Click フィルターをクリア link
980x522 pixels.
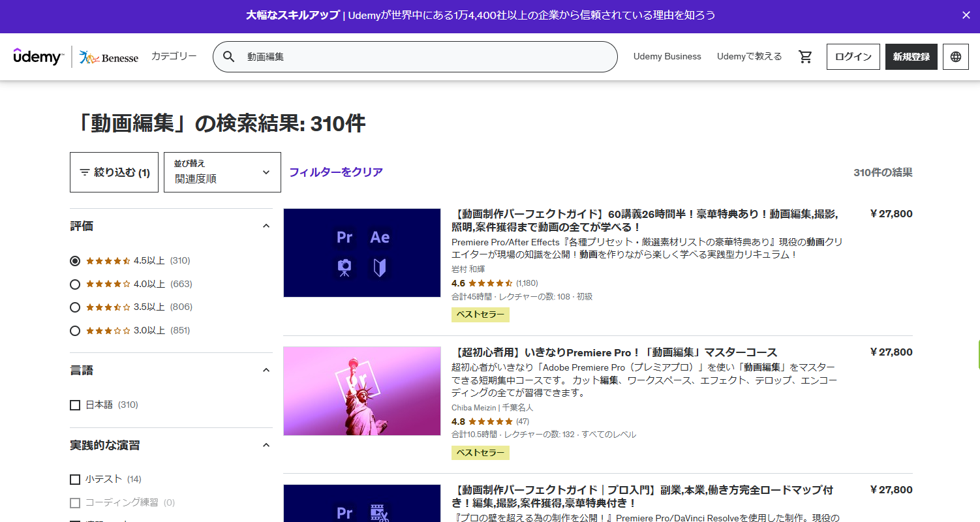tap(336, 172)
